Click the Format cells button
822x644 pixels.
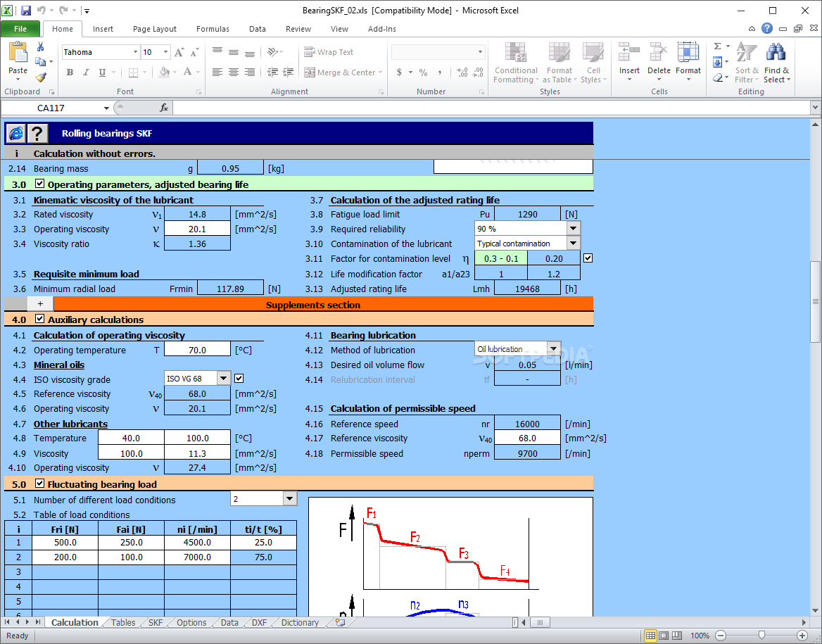click(x=688, y=62)
